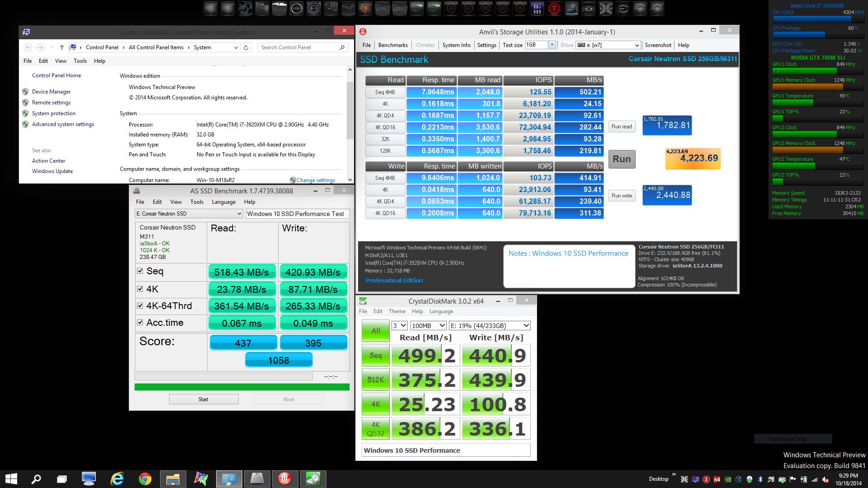868x488 pixels.
Task: Open the EVGA dock icon
Action: click(x=623, y=8)
